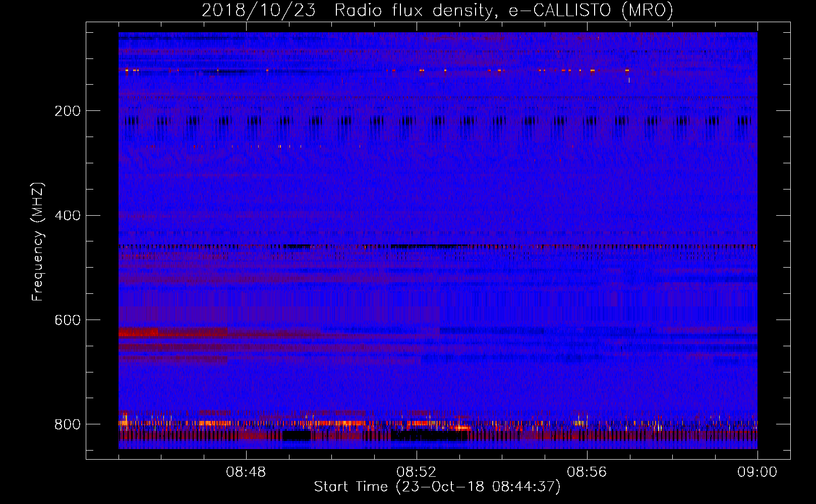Viewport: 816px width, 504px height.
Task: Click the "Frequency (MHZ)" axis label
Action: (38, 242)
